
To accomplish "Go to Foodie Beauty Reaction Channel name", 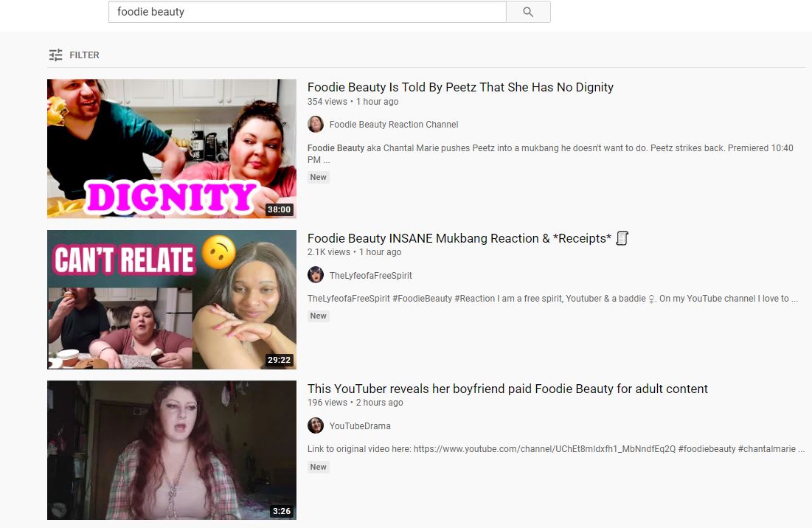I will [x=394, y=124].
